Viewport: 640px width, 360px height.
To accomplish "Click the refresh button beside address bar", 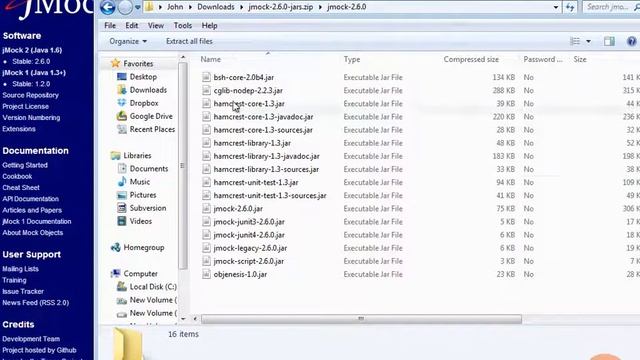I will (570, 7).
